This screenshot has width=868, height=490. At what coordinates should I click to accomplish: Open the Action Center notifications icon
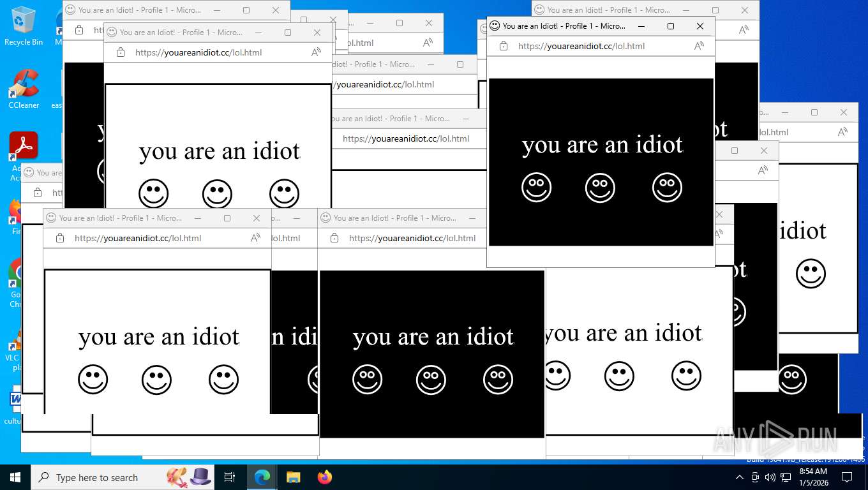click(847, 477)
